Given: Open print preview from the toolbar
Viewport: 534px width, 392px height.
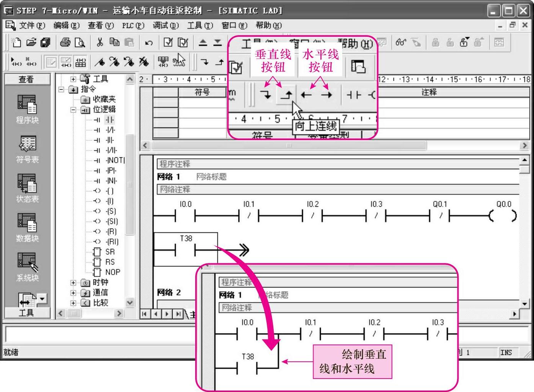Looking at the screenshot, I should (80, 42).
